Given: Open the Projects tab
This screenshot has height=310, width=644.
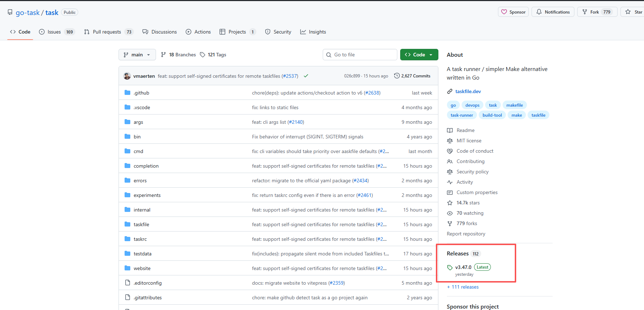Looking at the screenshot, I should [x=238, y=32].
